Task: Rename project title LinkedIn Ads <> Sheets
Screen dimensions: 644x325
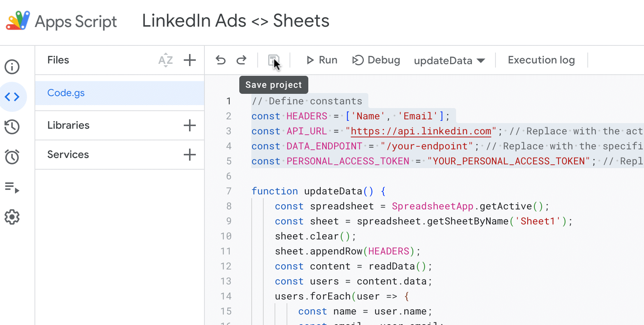Action: [x=236, y=21]
